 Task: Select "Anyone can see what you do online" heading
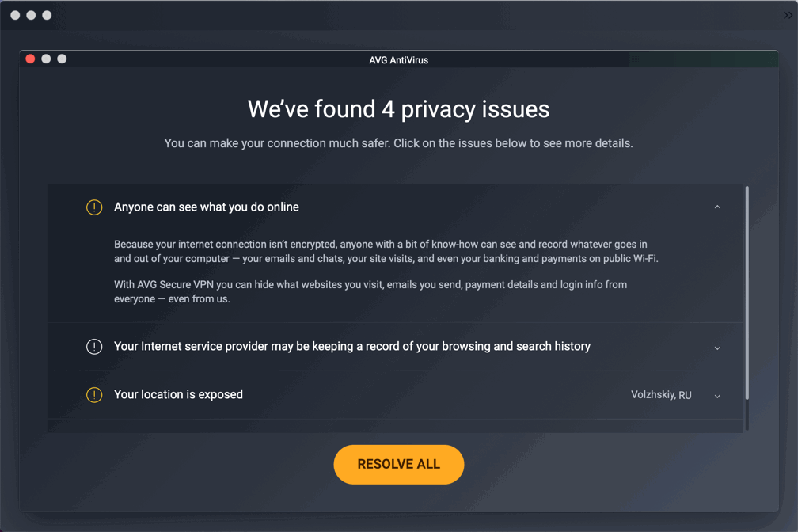[207, 207]
